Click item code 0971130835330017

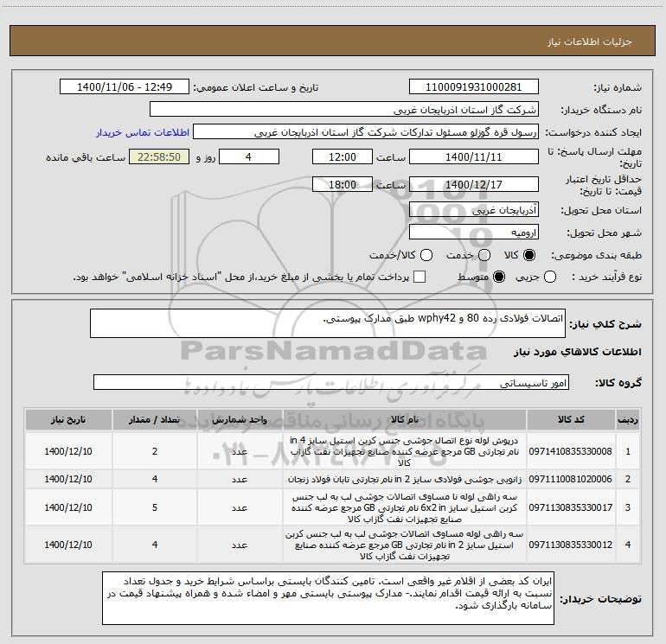[571, 507]
